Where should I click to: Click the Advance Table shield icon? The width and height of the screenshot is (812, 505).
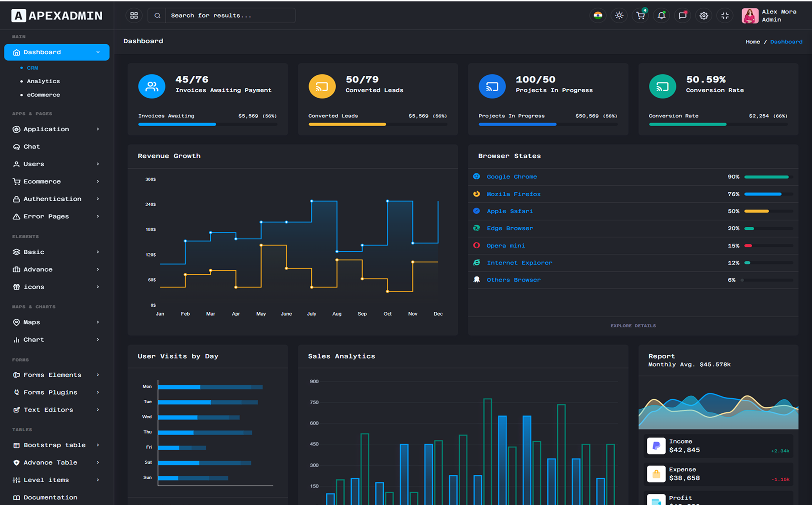click(16, 462)
